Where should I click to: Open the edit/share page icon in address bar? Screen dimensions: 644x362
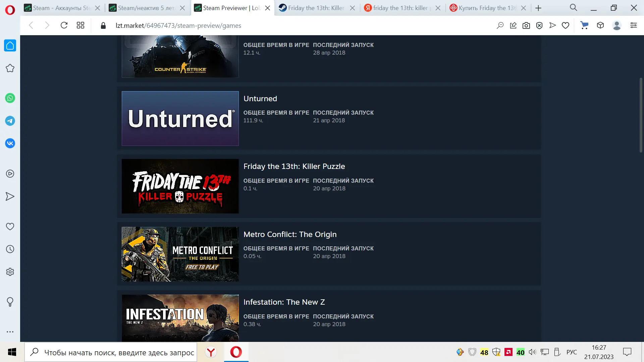click(x=513, y=25)
